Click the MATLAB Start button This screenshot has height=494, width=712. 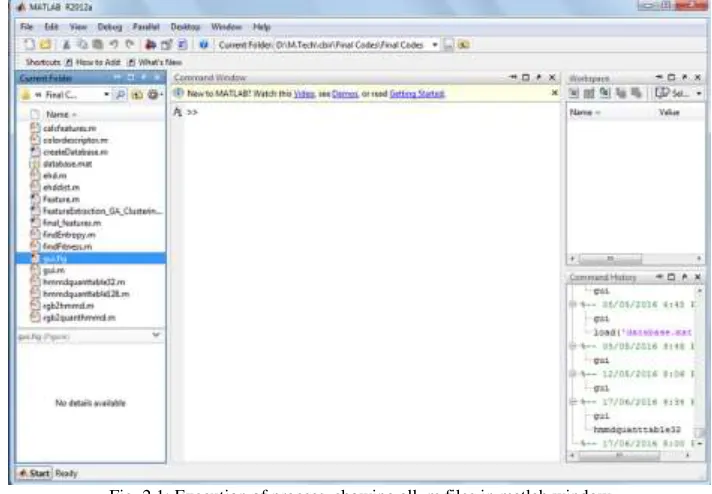pos(34,473)
